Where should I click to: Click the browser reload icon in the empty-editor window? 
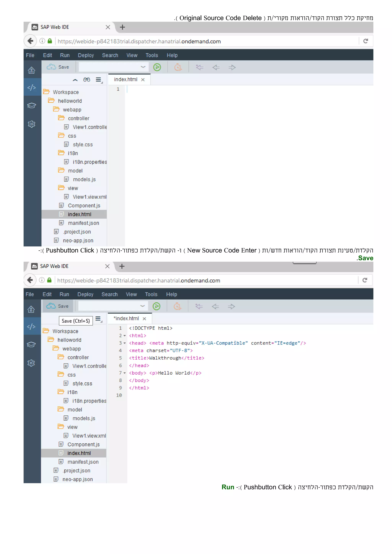[365, 41]
